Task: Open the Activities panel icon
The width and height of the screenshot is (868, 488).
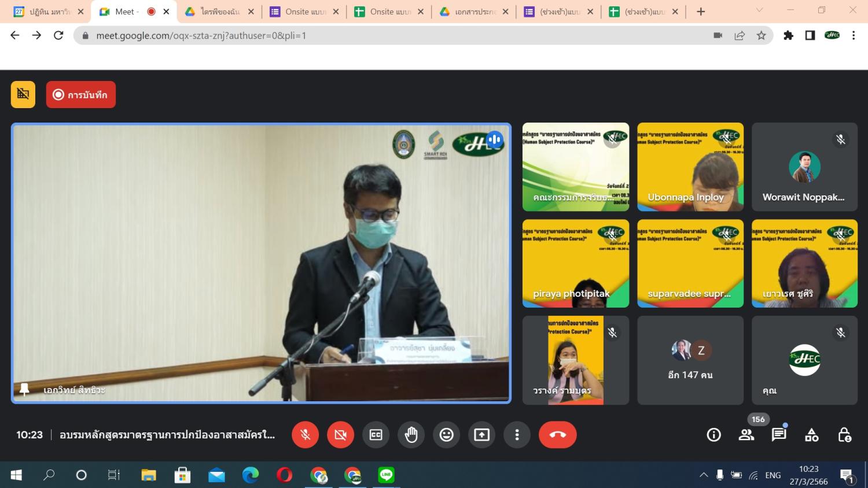Action: (811, 435)
